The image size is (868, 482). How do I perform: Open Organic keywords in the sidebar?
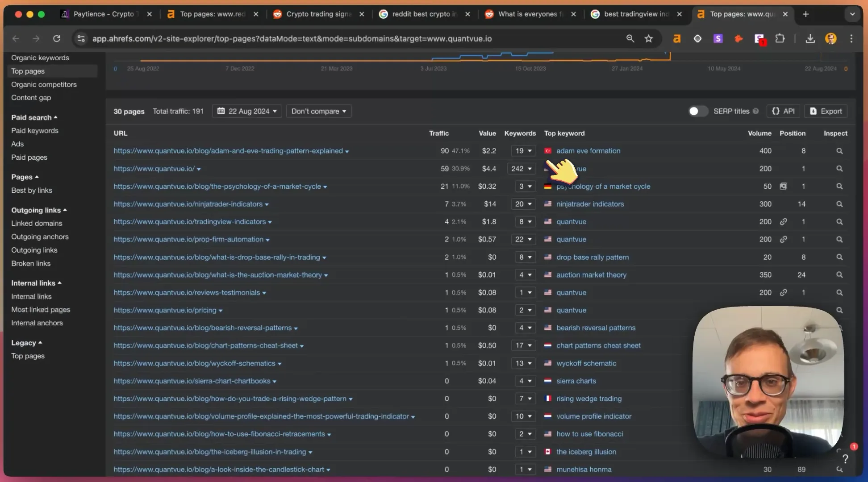tap(40, 58)
